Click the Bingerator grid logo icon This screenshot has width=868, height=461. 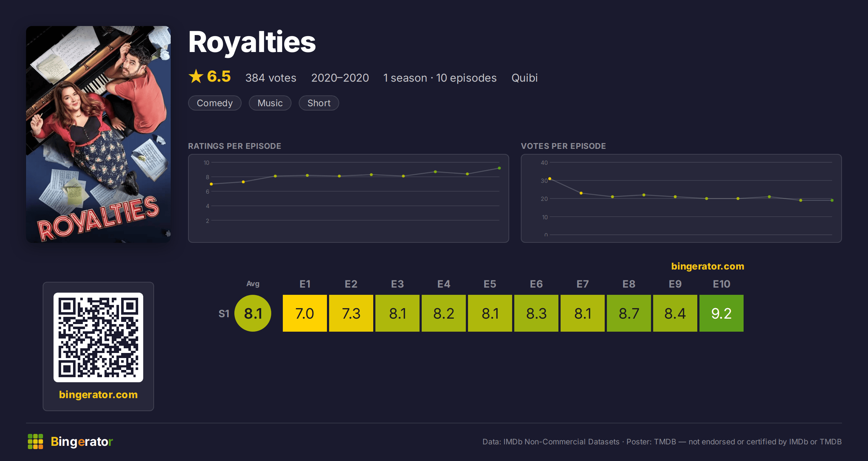pyautogui.click(x=35, y=441)
